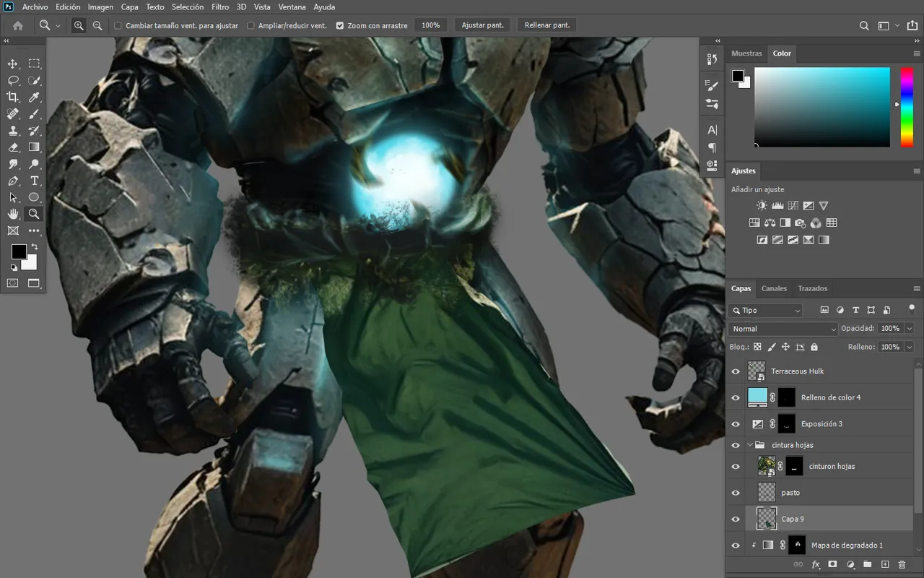Hide the pasto layer

tap(736, 493)
